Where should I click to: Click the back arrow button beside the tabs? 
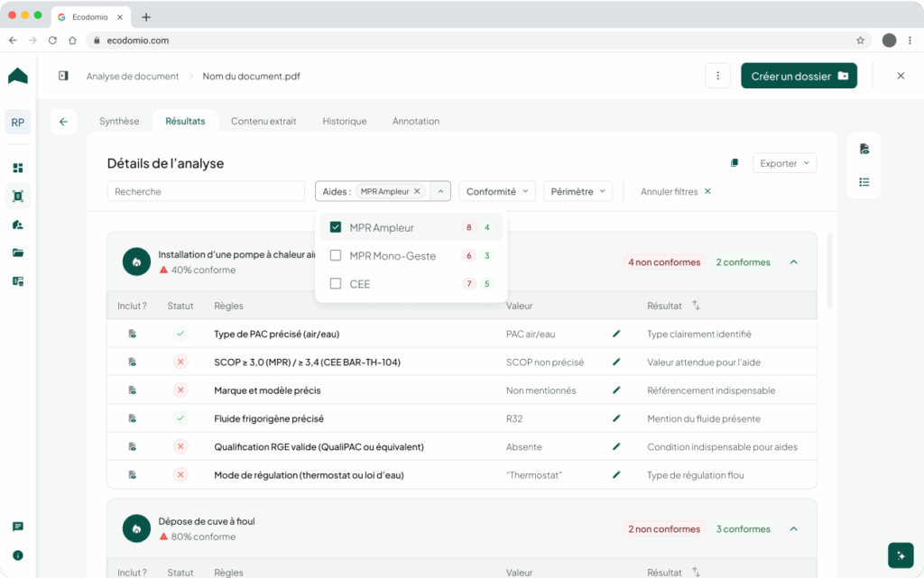(x=63, y=122)
